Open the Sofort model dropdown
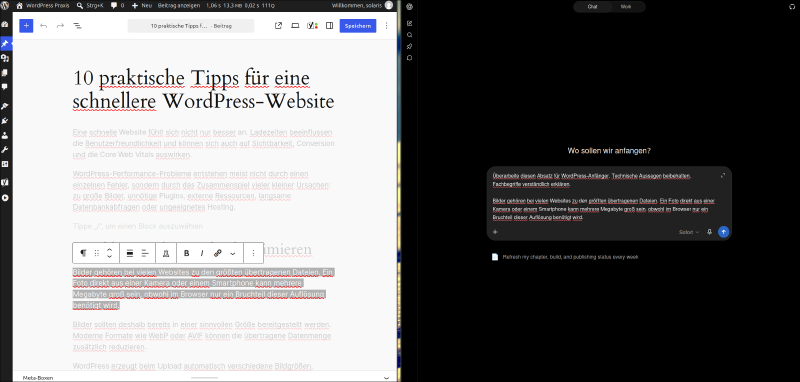 [x=689, y=232]
